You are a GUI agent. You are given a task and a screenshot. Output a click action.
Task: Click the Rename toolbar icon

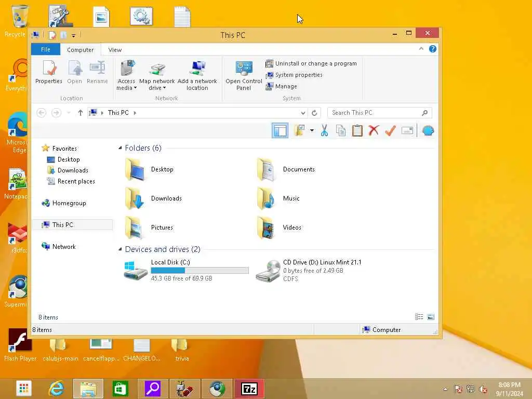(407, 130)
